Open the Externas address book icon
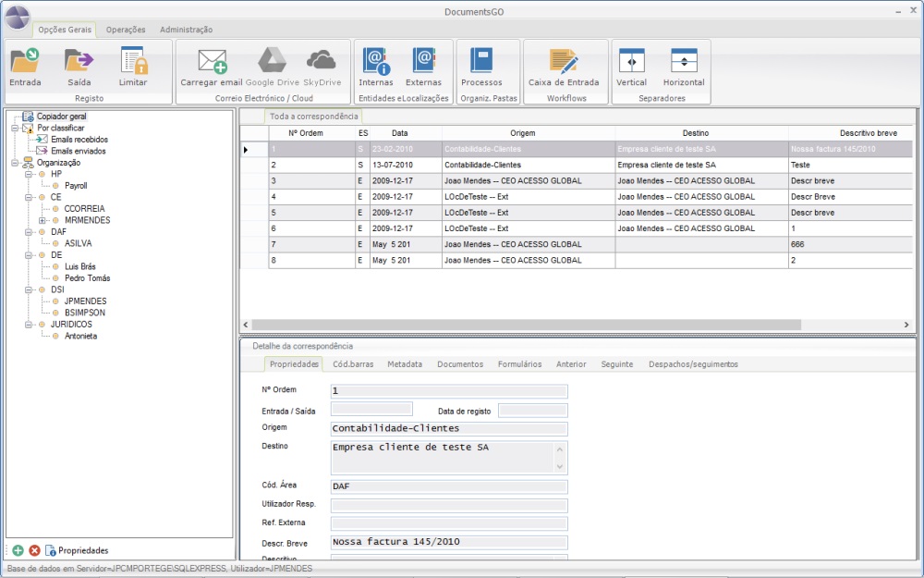 click(424, 62)
